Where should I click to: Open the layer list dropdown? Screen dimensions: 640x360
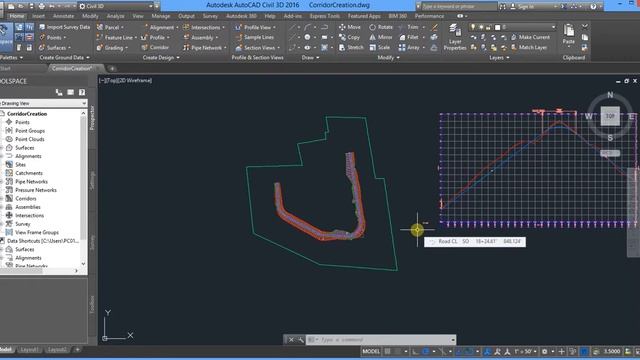tap(553, 27)
